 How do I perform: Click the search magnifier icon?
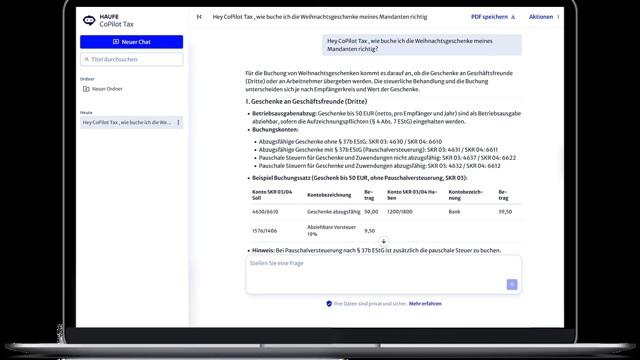pyautogui.click(x=87, y=59)
